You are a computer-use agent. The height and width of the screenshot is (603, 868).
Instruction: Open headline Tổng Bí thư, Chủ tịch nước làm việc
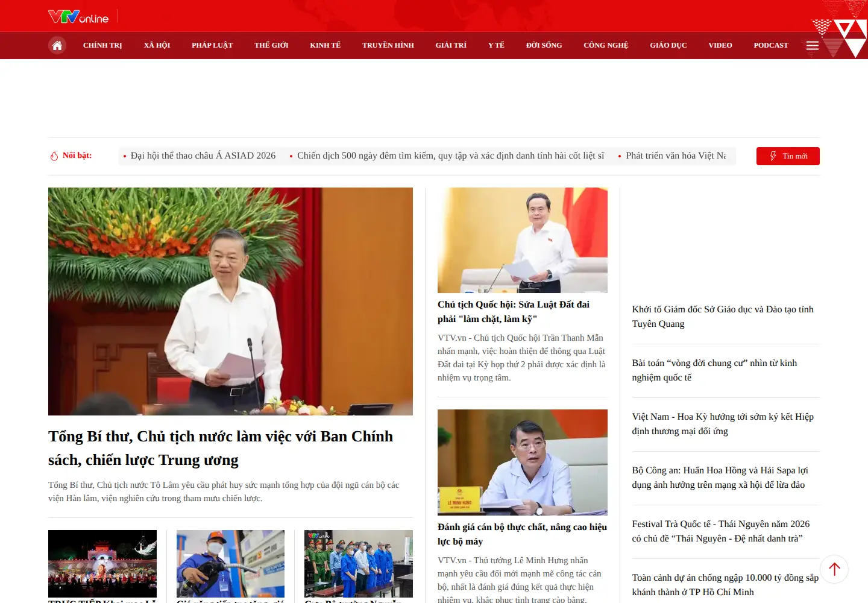click(221, 448)
